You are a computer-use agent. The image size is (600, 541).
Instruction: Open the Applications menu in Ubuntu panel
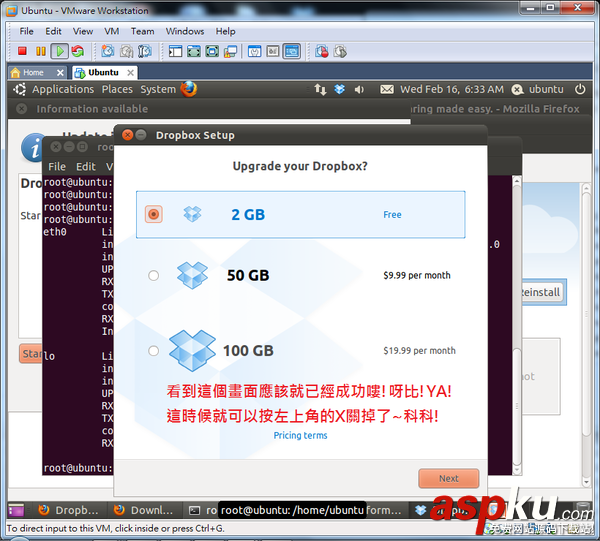click(63, 89)
